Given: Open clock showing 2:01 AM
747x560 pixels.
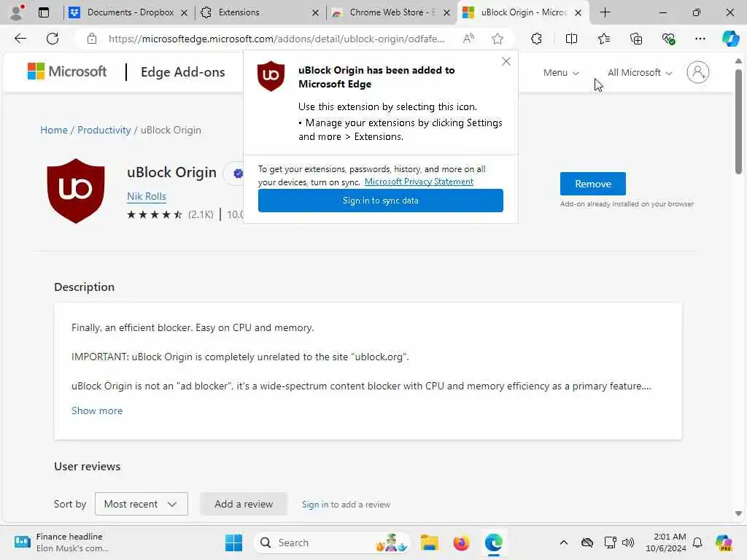Looking at the screenshot, I should [665, 542].
